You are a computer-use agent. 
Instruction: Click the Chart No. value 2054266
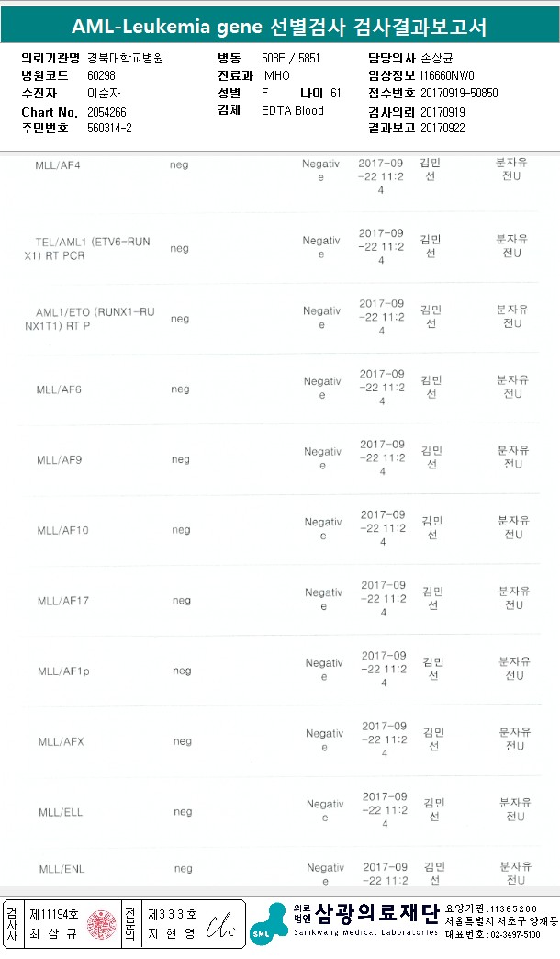(108, 111)
